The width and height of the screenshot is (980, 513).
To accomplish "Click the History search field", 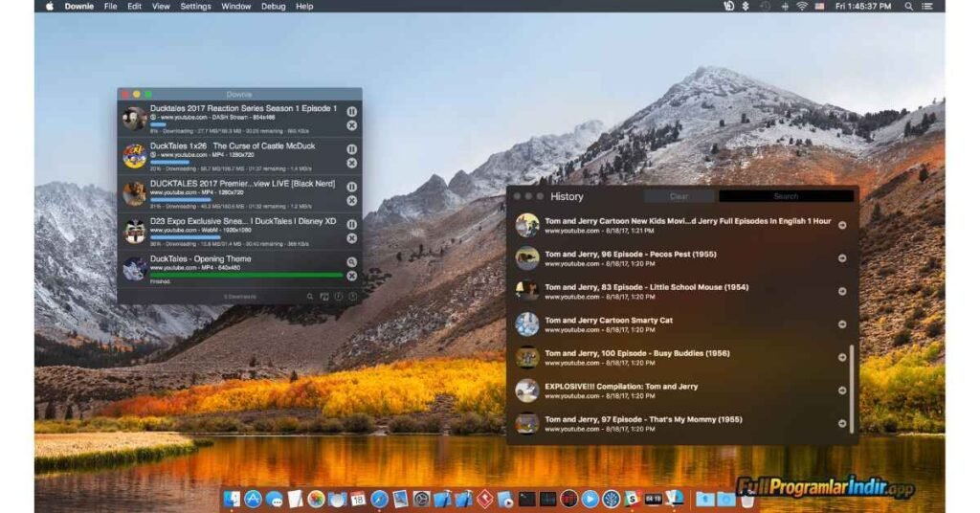I will pos(786,196).
